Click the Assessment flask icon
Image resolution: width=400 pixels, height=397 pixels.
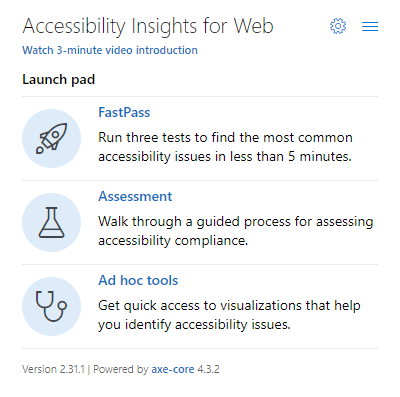coord(52,222)
